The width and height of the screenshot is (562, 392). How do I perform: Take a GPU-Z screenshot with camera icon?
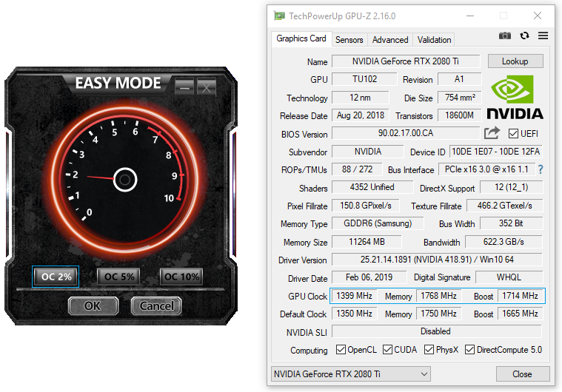coord(505,36)
